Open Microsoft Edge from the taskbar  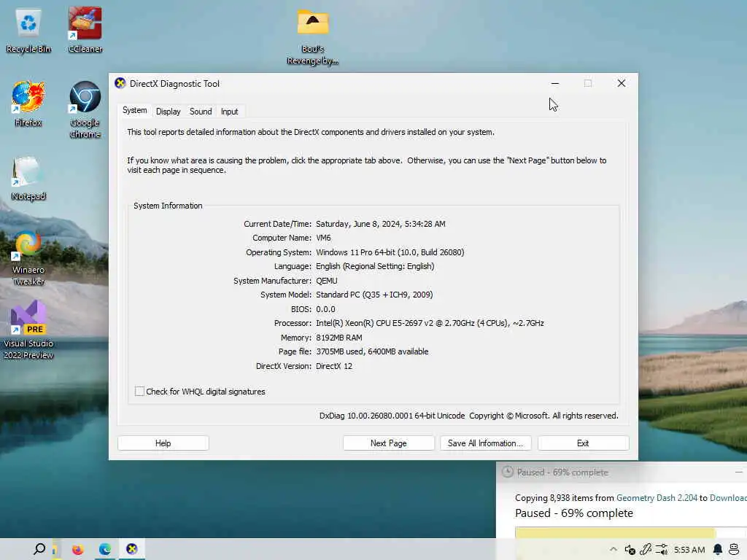click(x=105, y=550)
